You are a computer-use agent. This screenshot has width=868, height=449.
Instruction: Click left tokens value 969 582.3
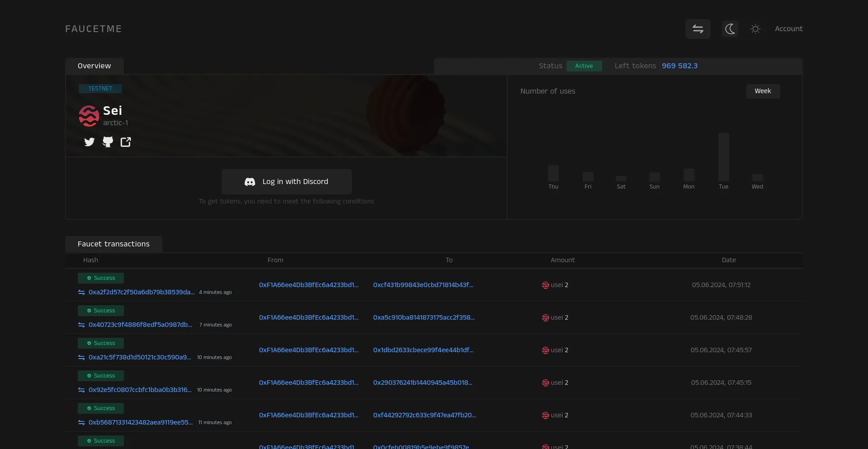click(x=679, y=66)
